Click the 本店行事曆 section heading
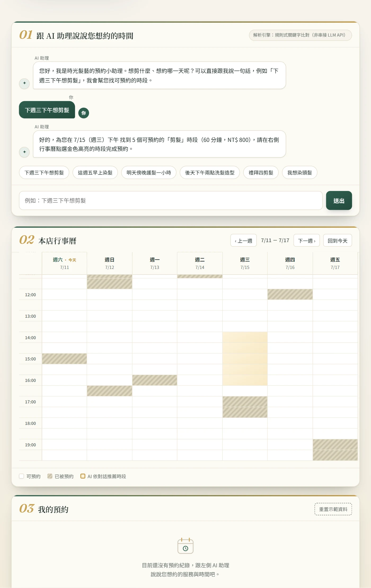This screenshot has width=371, height=588. pyautogui.click(x=57, y=241)
